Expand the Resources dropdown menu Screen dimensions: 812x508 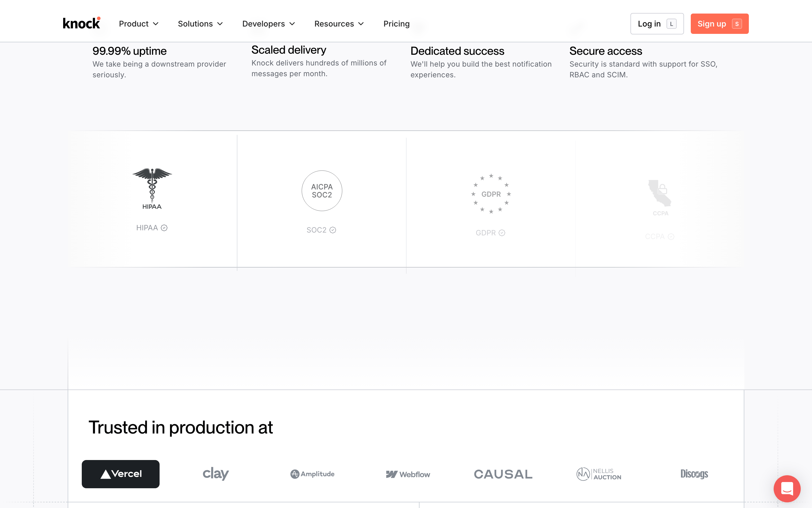(x=339, y=24)
